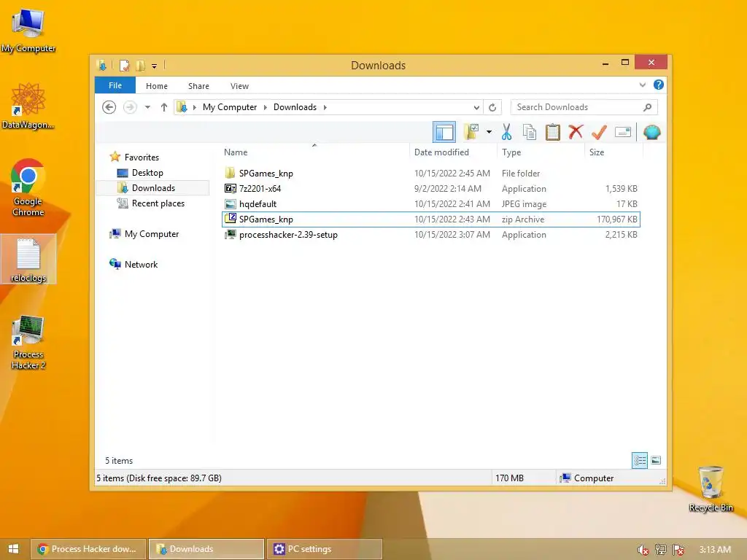747x560 pixels.
Task: Open the recent locations dropdown arrow
Action: click(x=147, y=107)
